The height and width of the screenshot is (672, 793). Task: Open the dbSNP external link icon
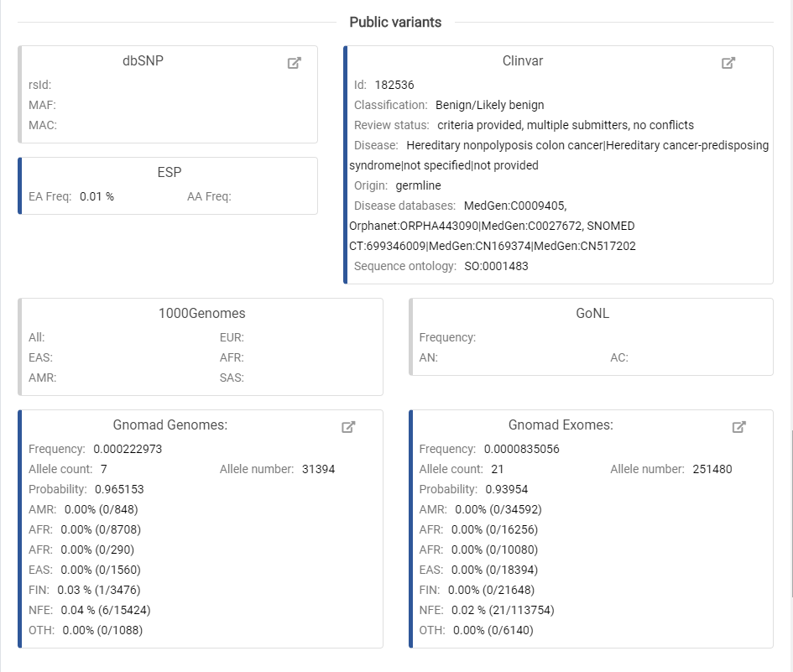click(x=295, y=63)
